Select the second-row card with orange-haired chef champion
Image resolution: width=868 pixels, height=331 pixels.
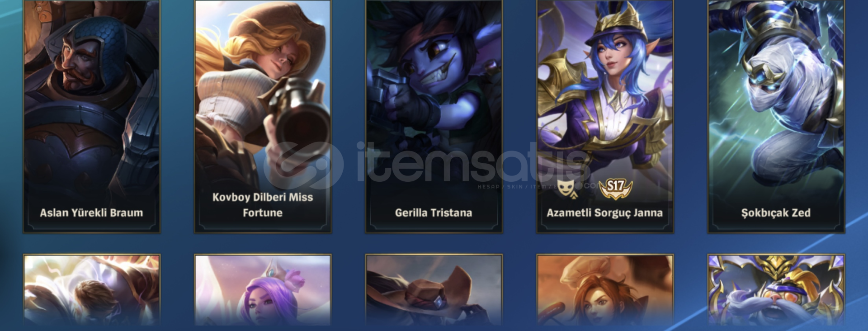click(605, 290)
